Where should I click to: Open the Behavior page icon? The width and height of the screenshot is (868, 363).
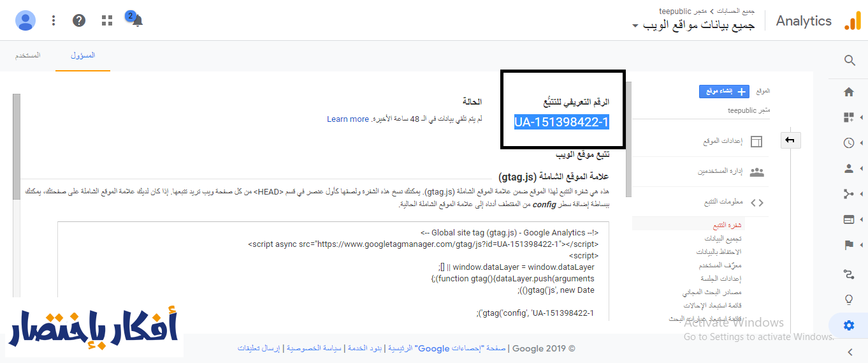pyautogui.click(x=849, y=219)
